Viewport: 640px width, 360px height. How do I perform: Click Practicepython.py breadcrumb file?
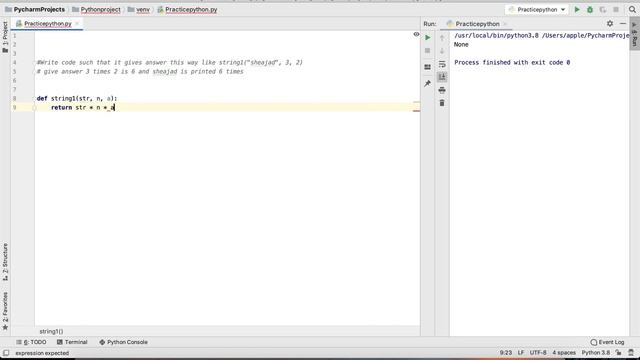coord(187,9)
